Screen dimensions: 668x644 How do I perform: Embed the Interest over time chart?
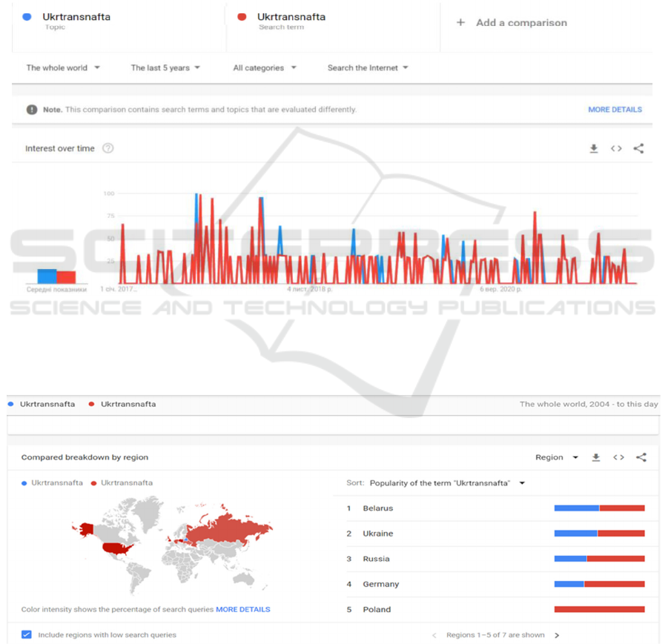616,148
